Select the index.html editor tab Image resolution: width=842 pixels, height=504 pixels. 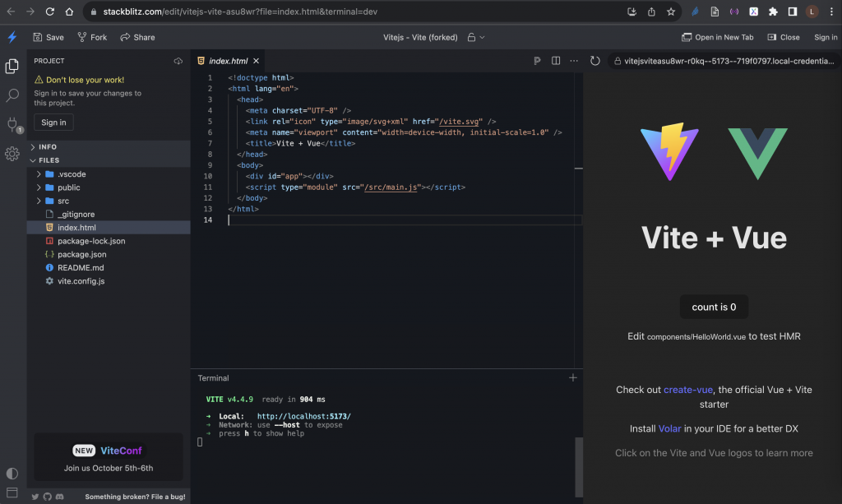point(228,61)
